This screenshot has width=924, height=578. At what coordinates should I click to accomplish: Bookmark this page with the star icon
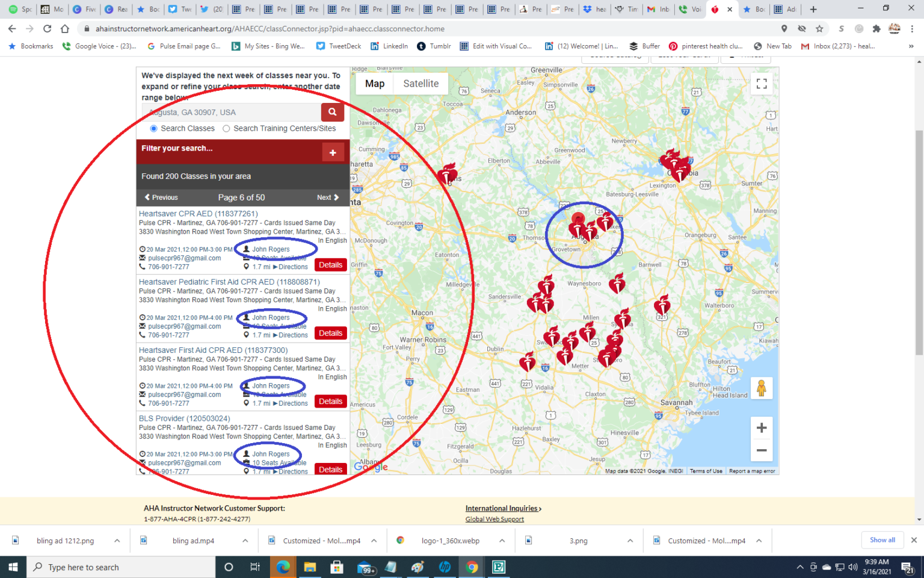819,28
